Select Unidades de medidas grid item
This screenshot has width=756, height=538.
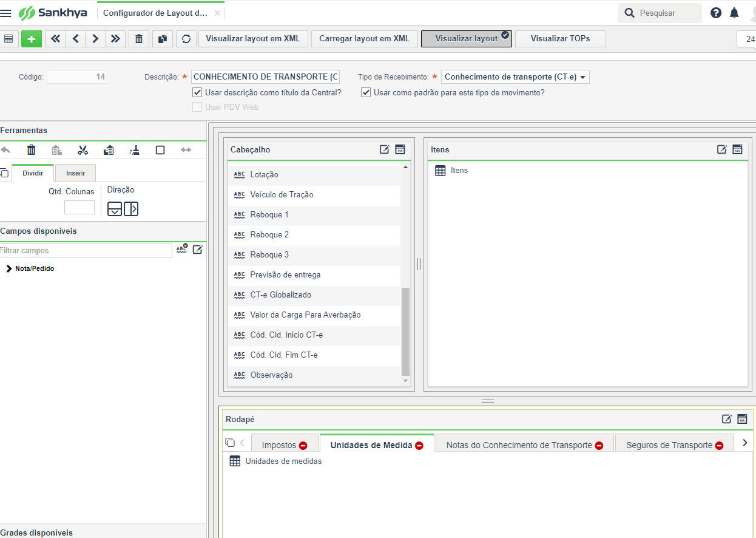[276, 461]
